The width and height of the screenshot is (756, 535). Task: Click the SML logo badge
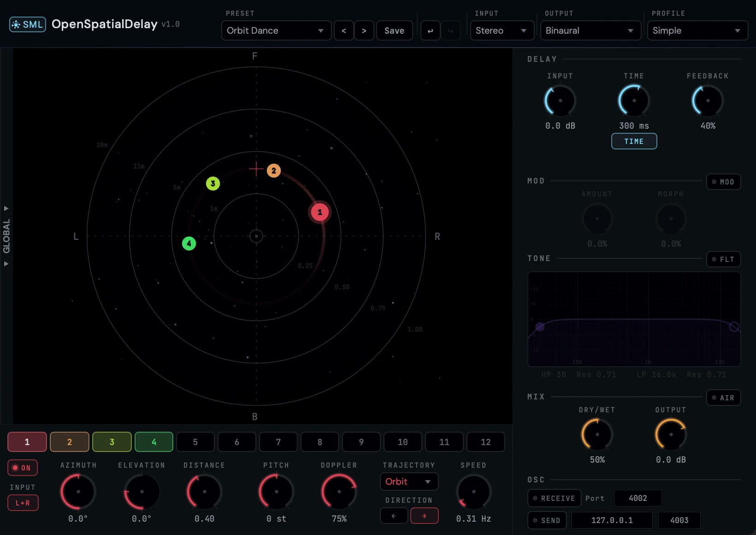pyautogui.click(x=28, y=24)
